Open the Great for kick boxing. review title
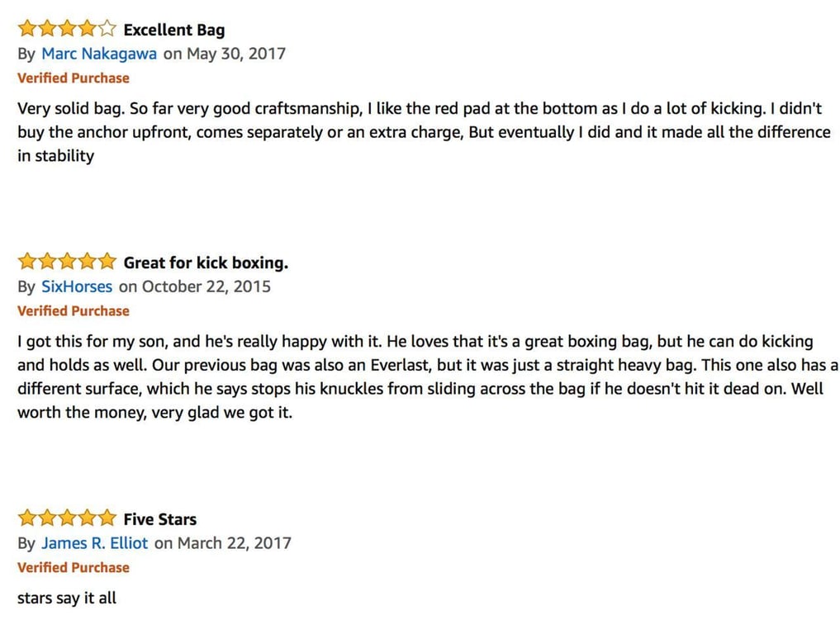 (x=206, y=263)
